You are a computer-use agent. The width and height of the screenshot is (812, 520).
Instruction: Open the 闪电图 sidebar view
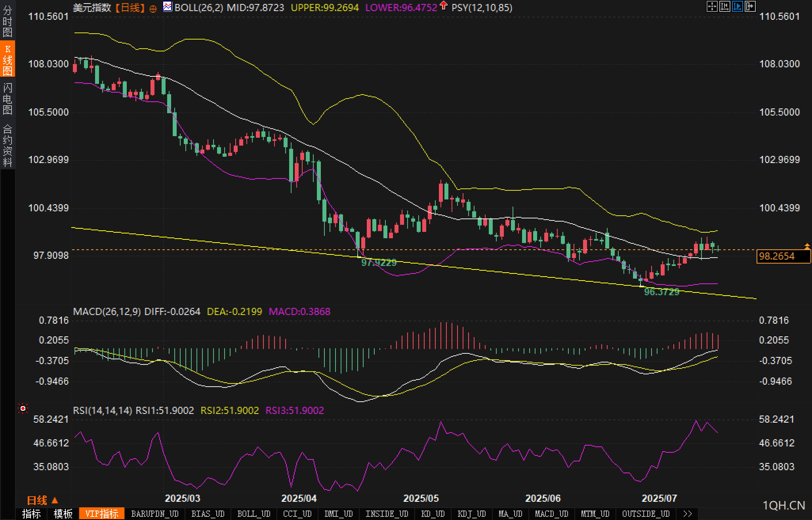8,99
